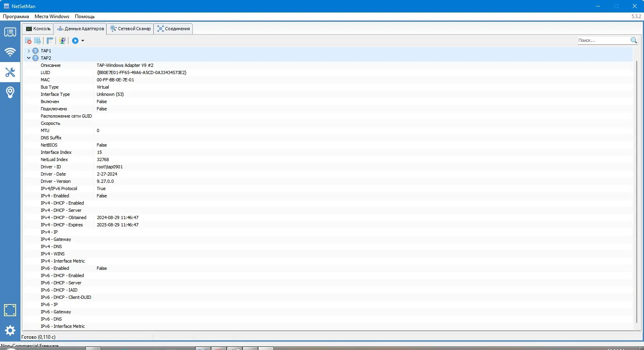Click Driver Date value 2-27-2024

tap(107, 174)
